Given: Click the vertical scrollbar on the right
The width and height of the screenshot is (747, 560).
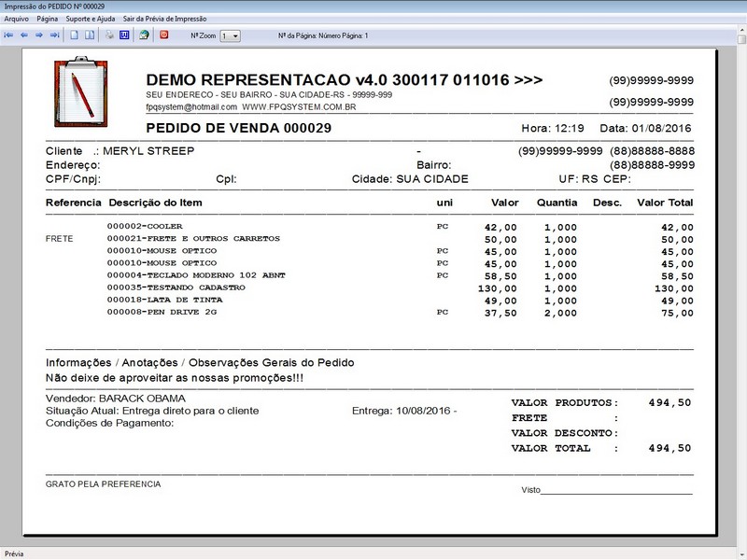Looking at the screenshot, I should [741, 286].
